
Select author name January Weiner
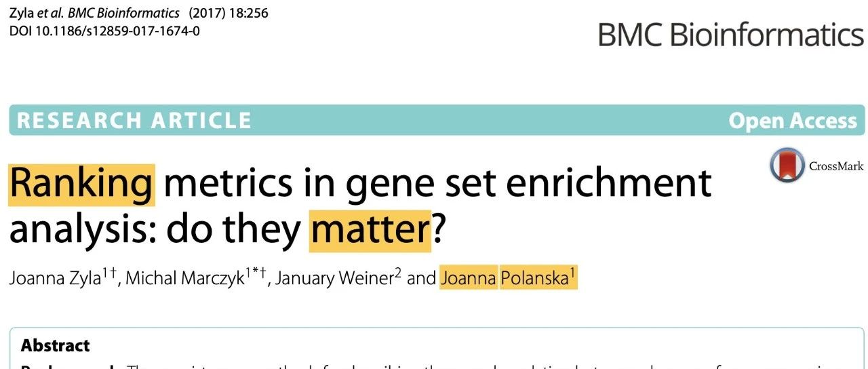pos(331,279)
